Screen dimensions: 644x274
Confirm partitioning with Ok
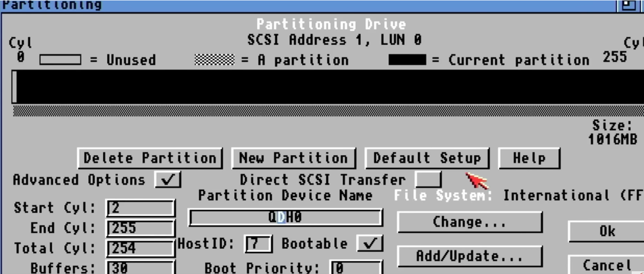[x=606, y=231]
